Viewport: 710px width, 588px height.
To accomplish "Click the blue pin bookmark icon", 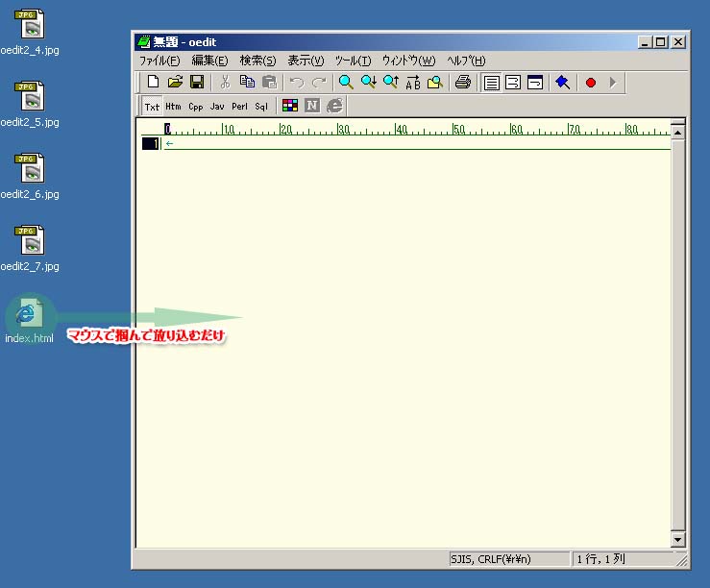I will (562, 83).
